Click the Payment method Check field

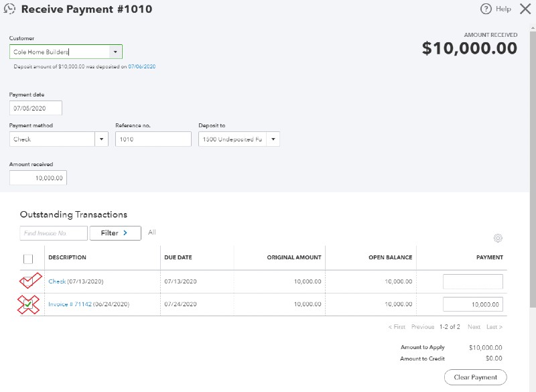tap(52, 139)
